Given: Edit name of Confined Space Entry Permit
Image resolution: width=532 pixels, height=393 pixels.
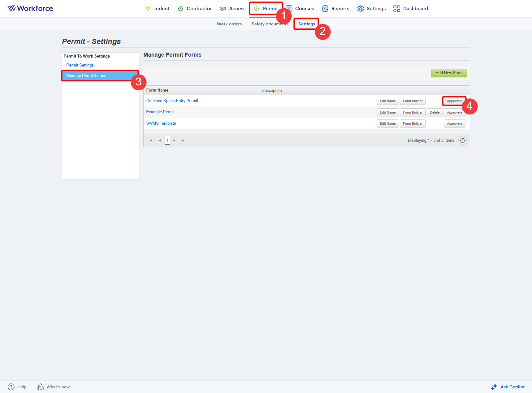Looking at the screenshot, I should [x=387, y=101].
